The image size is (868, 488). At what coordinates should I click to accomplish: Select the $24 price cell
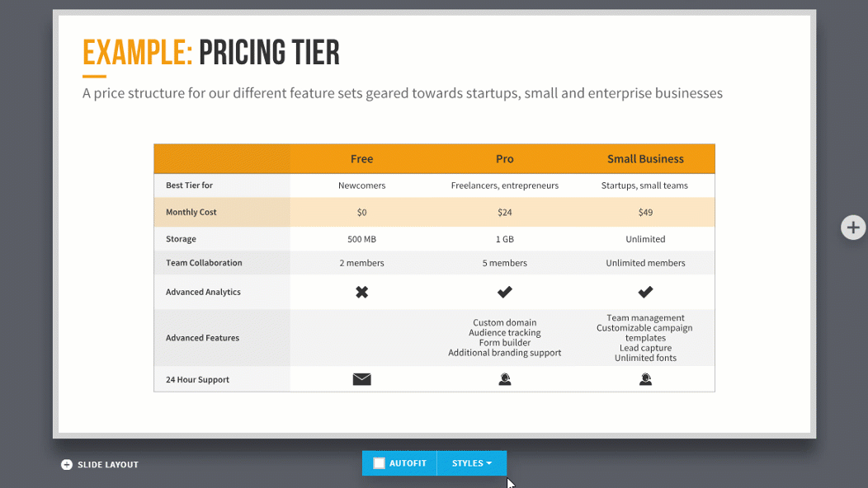(505, 213)
